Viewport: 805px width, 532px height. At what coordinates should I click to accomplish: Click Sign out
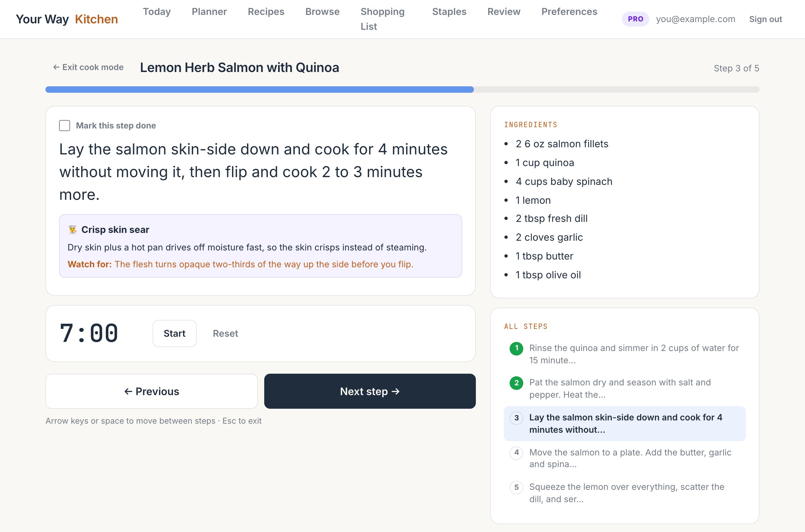pyautogui.click(x=765, y=19)
